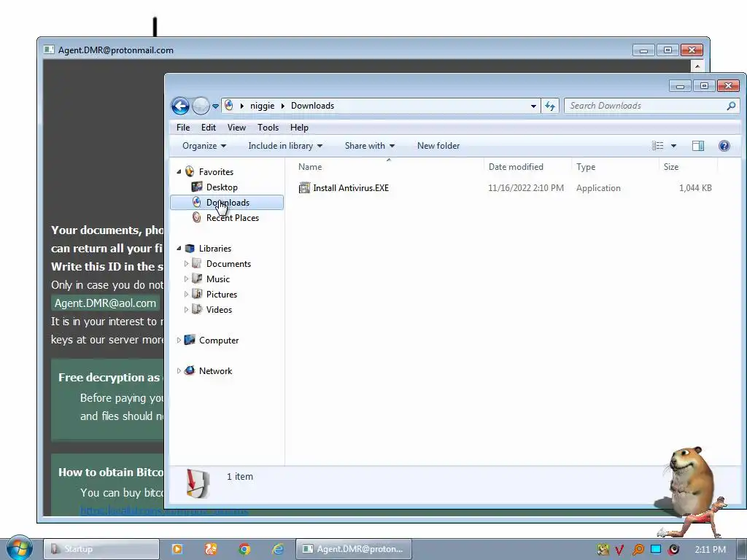747x560 pixels.
Task: Click the Favorites star icon
Action: click(190, 171)
